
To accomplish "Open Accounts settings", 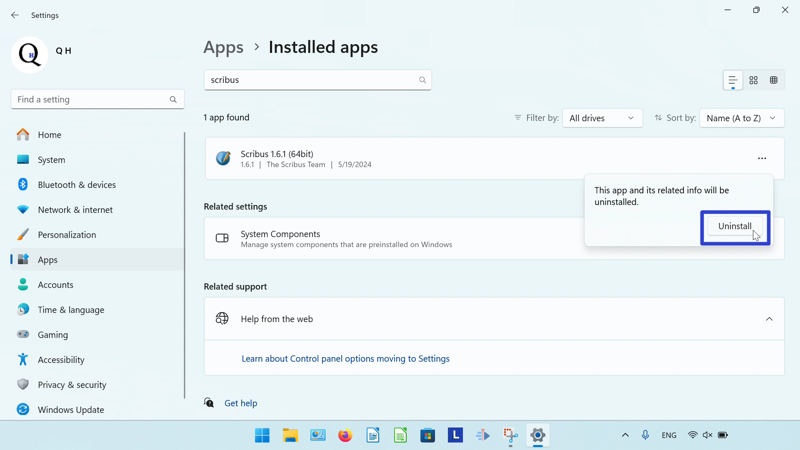I will pyautogui.click(x=97, y=285).
